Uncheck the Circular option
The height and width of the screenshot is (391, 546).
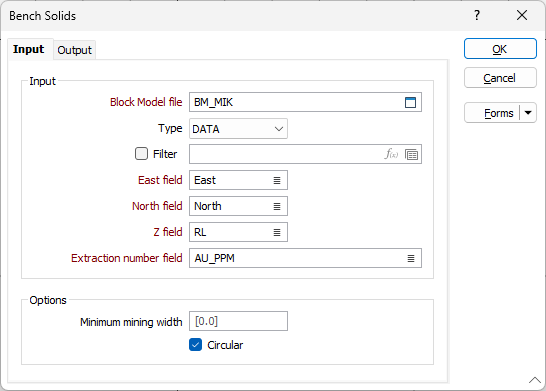click(195, 345)
